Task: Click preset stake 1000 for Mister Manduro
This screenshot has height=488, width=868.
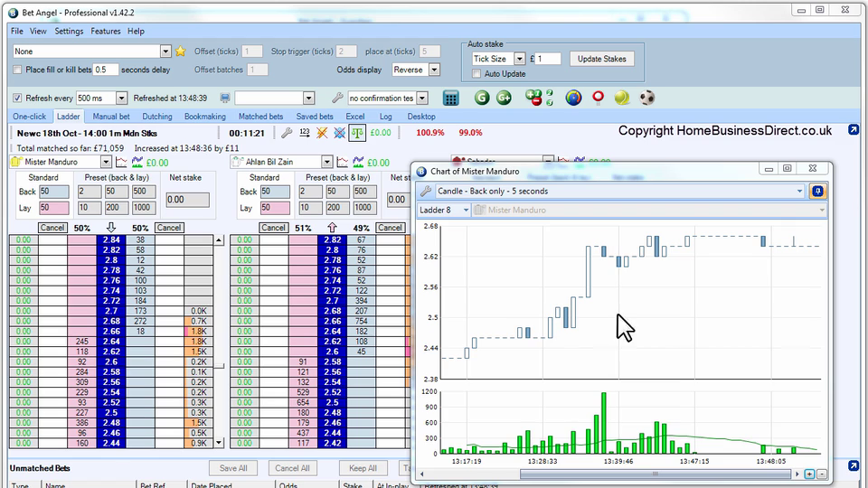Action: [142, 208]
